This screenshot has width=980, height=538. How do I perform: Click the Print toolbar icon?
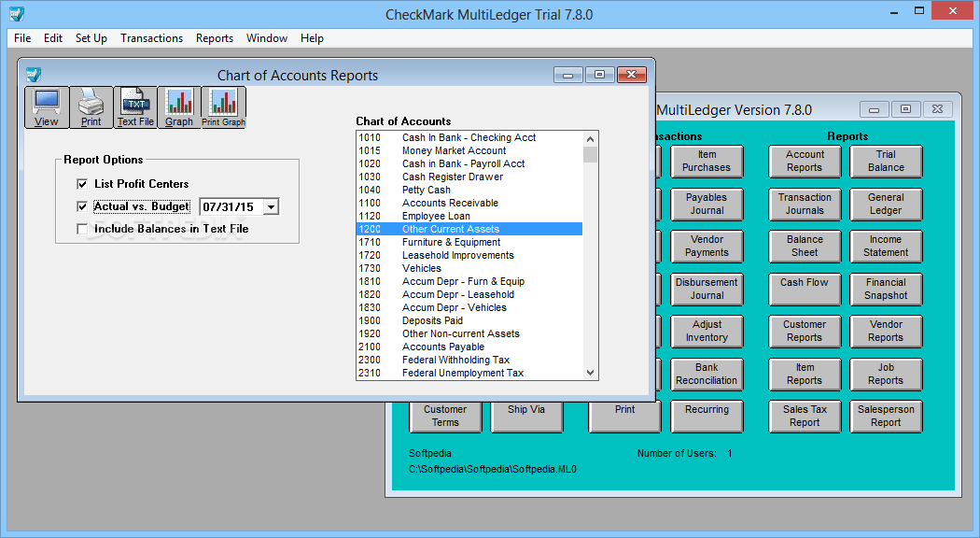point(91,107)
